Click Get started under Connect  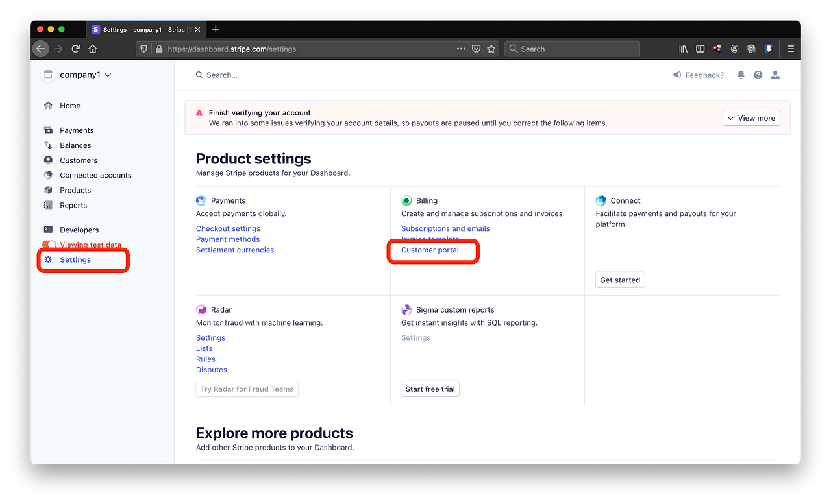619,280
